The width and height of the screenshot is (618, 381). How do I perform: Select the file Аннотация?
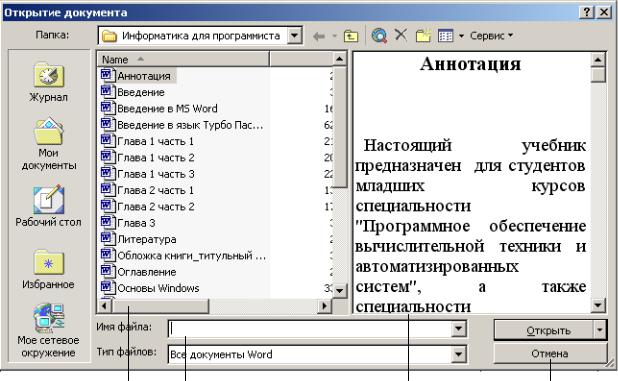tap(144, 76)
